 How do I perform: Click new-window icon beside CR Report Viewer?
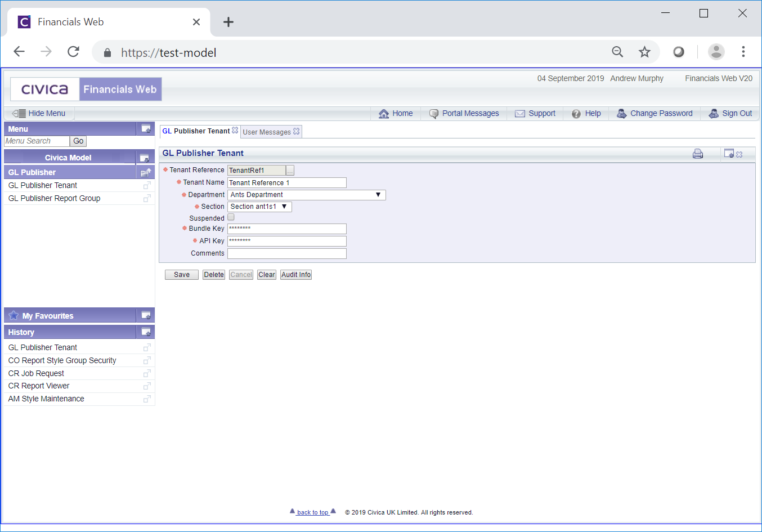tap(147, 386)
